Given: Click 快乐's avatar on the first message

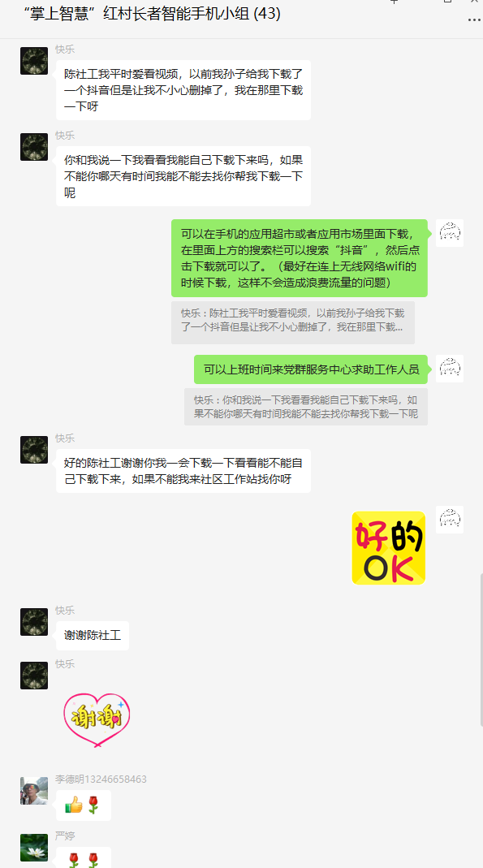Looking at the screenshot, I should (x=34, y=61).
